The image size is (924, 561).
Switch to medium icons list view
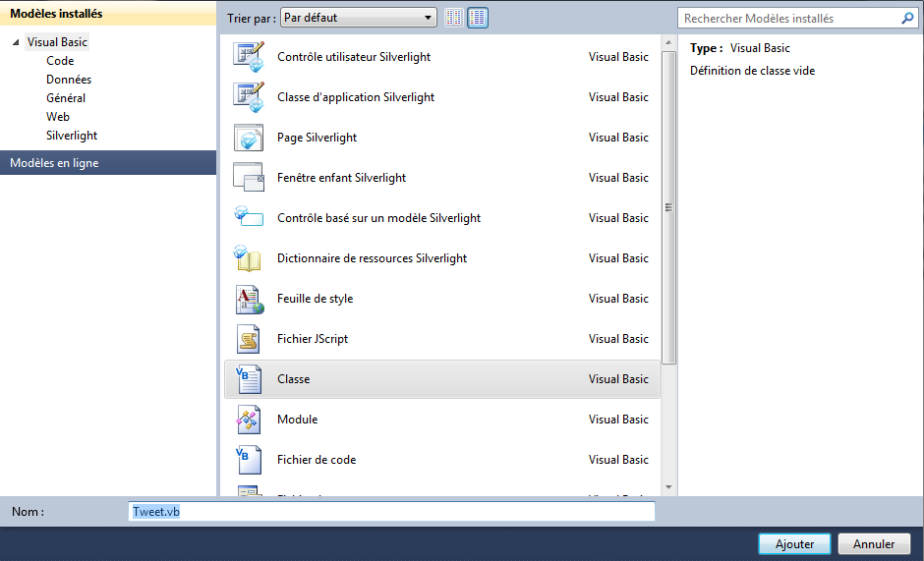(478, 18)
